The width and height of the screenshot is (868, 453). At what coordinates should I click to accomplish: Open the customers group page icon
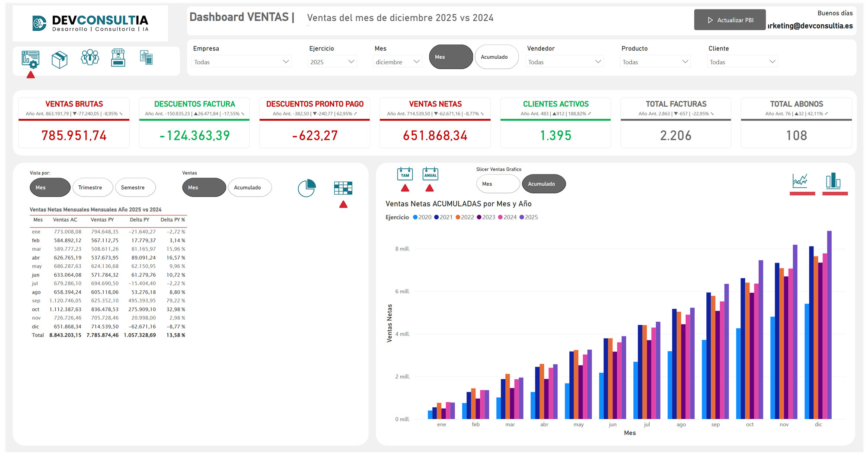pos(90,57)
